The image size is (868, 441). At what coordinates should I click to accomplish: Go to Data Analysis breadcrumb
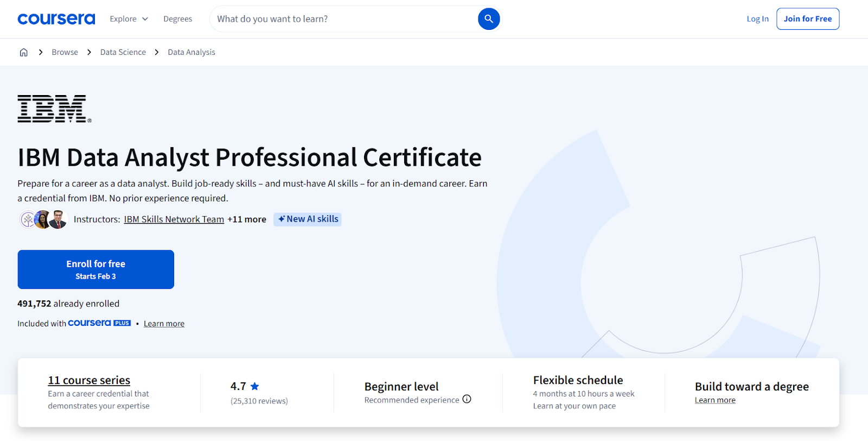pos(192,52)
